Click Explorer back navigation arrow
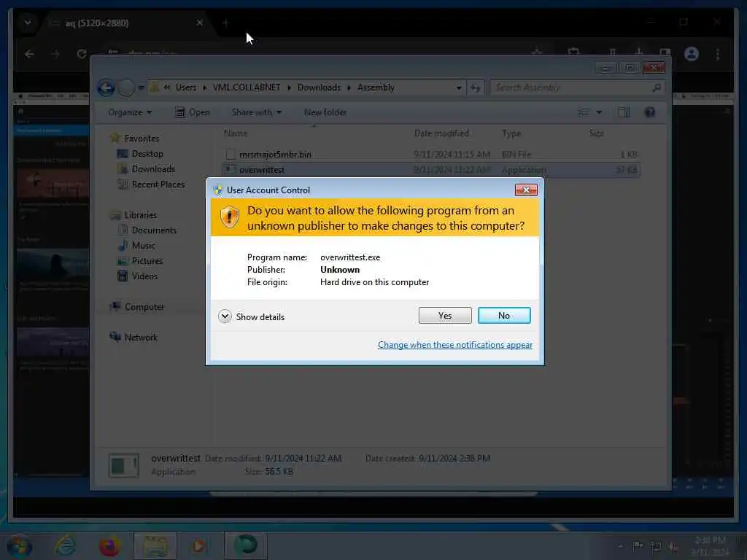The image size is (747, 560). click(107, 87)
